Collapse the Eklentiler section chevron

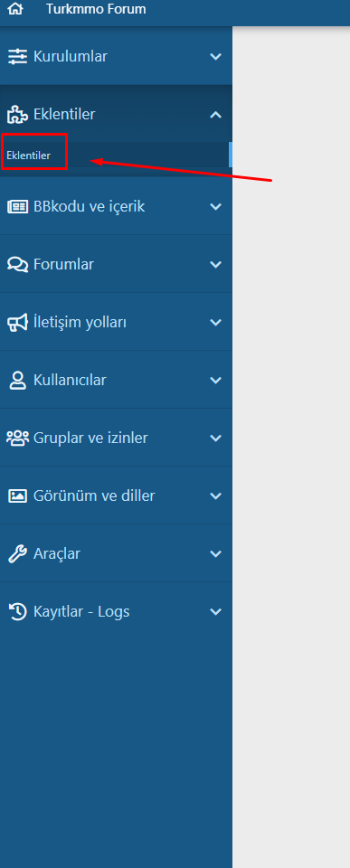click(x=215, y=115)
